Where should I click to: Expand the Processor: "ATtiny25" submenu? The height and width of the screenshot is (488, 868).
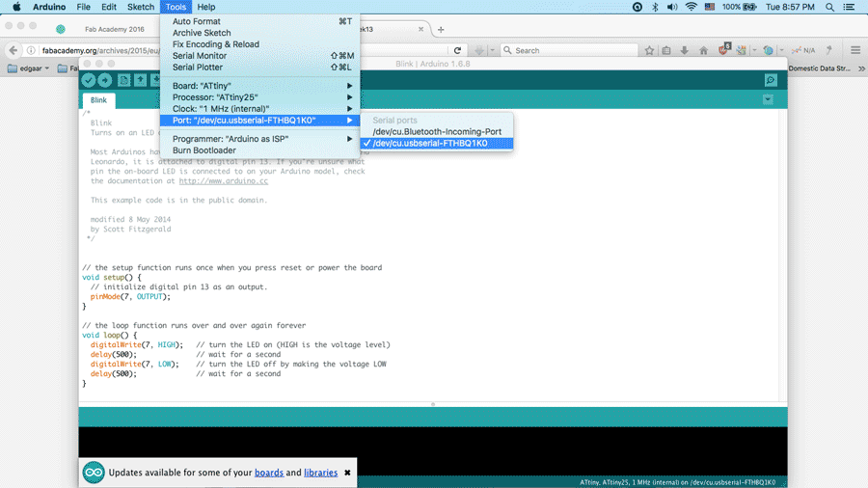click(x=259, y=97)
